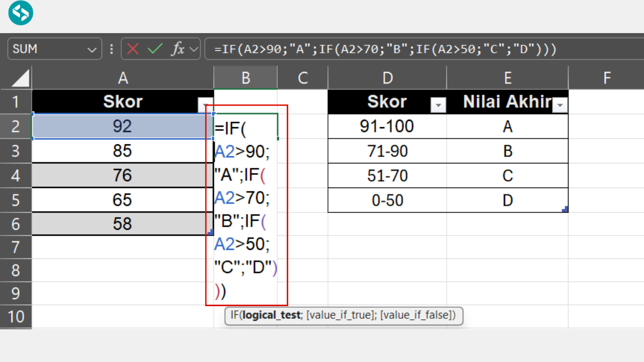Viewport: 644px width, 362px height.
Task: Cancel formula entry with the red X icon
Action: pos(133,48)
